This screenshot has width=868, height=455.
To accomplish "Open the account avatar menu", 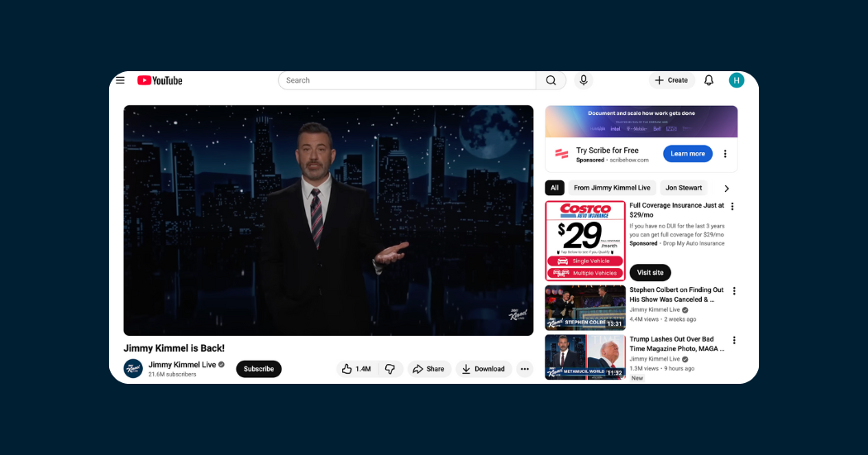I will tap(737, 80).
